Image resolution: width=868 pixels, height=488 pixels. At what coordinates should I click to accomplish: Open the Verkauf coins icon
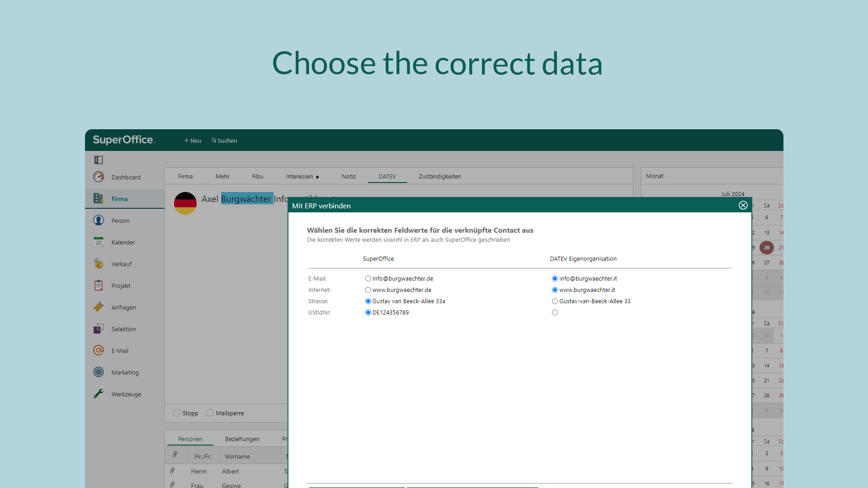99,263
